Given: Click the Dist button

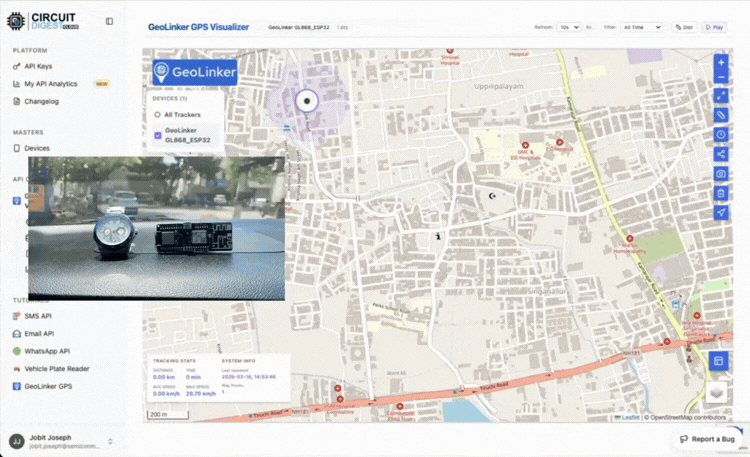Looking at the screenshot, I should 684,27.
